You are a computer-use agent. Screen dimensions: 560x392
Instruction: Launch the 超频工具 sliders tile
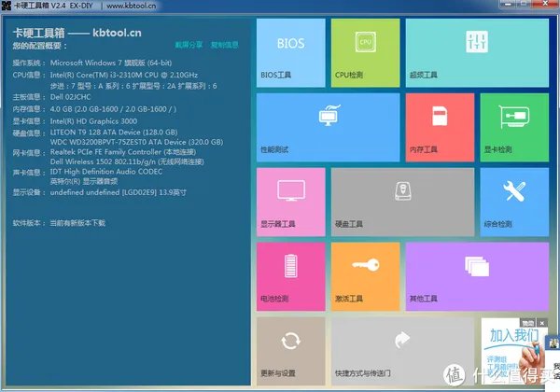point(477,53)
